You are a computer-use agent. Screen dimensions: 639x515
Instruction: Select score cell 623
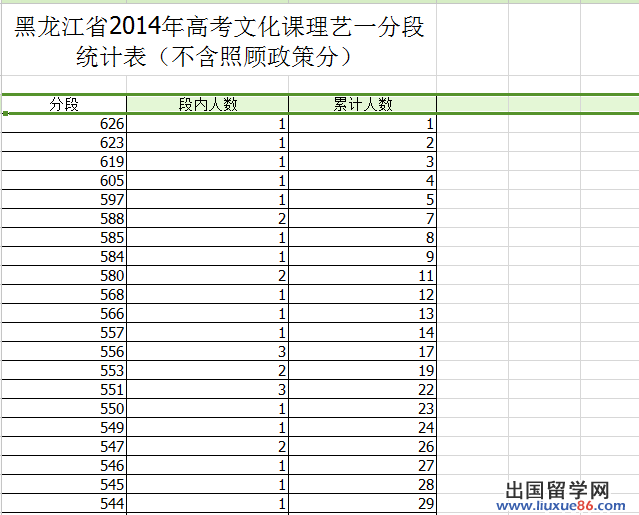click(x=64, y=143)
